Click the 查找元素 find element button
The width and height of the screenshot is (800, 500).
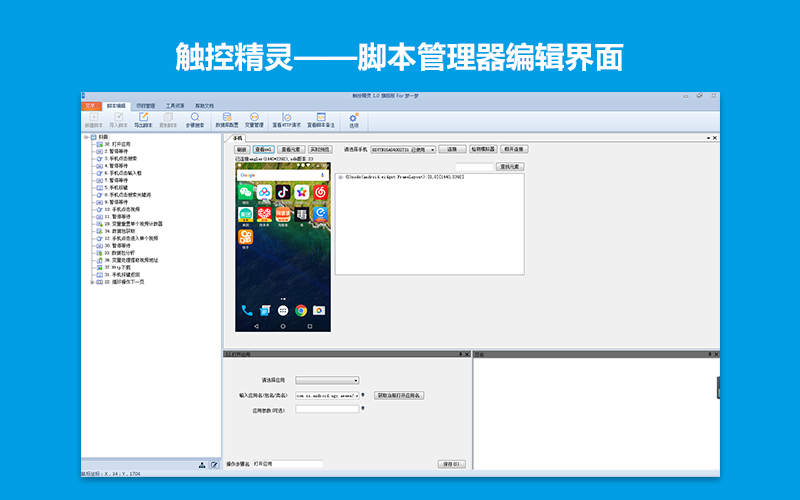click(x=510, y=166)
